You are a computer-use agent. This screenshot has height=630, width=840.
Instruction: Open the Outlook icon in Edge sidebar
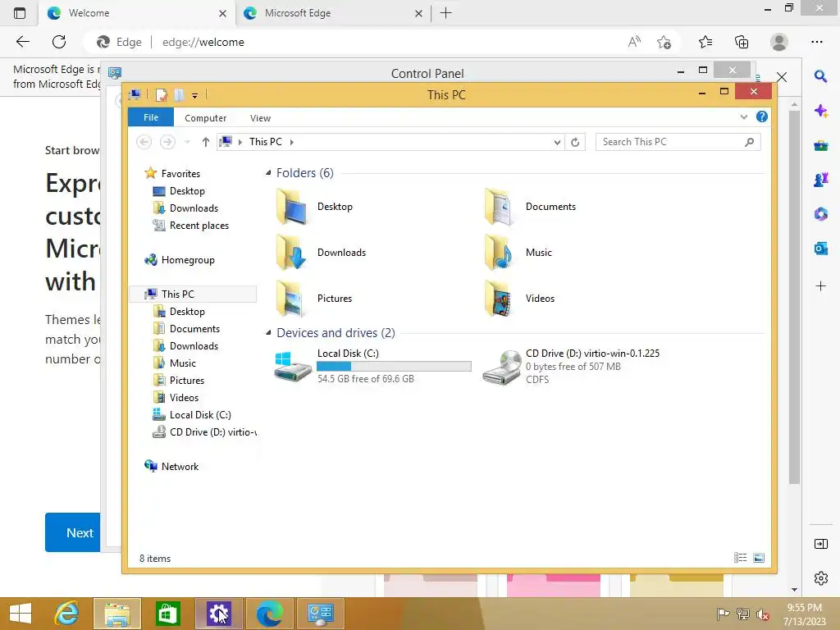pos(820,248)
